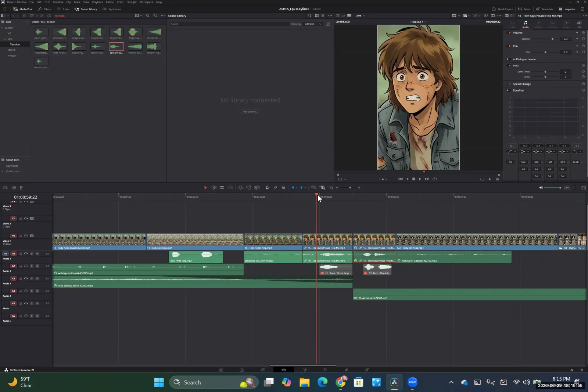The height and width of the screenshot is (392, 588).
Task: Open Timeline 1 name dropdown
Action: coord(418,22)
